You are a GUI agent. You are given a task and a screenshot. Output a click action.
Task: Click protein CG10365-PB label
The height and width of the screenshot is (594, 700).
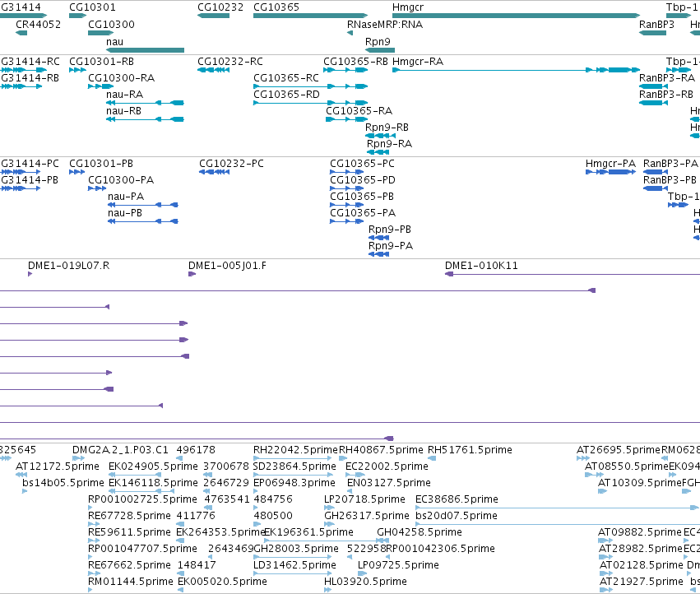362,196
